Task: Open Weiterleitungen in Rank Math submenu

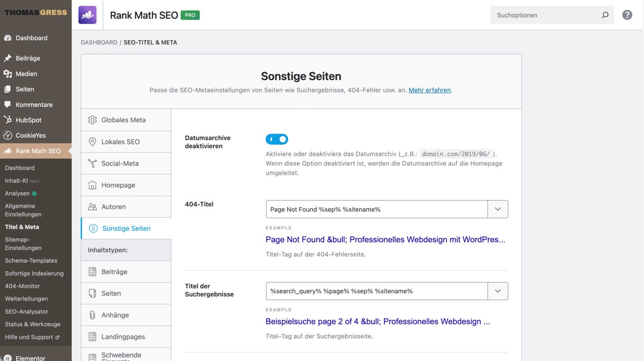Action: (x=26, y=299)
